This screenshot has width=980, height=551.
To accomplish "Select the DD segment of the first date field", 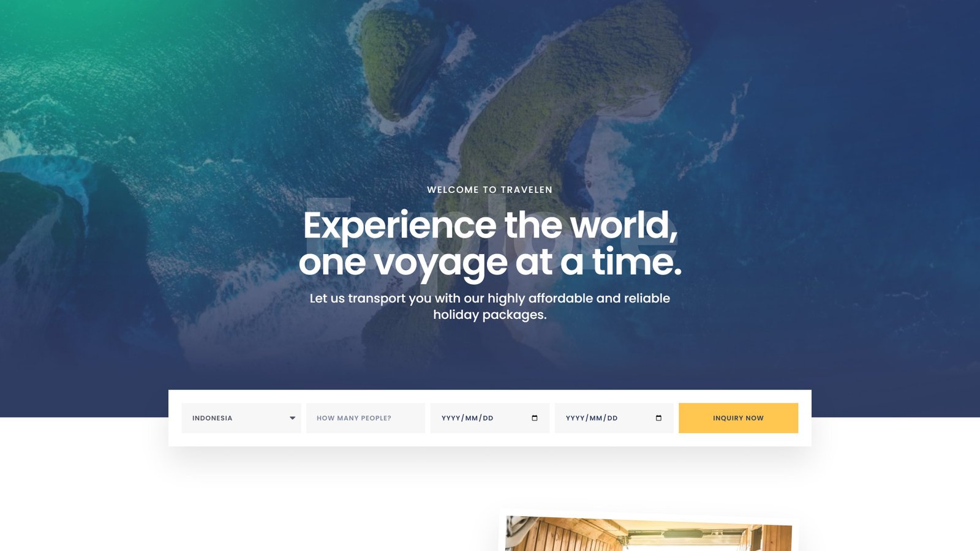I will (488, 418).
